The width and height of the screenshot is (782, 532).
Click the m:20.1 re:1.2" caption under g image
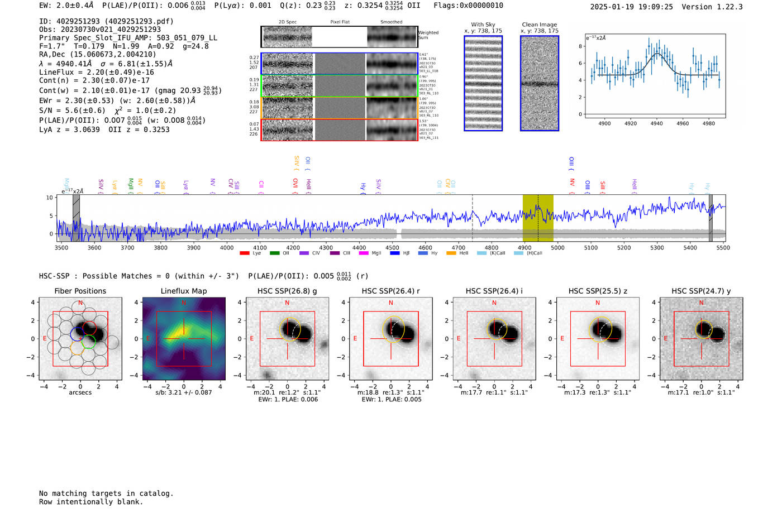coord(288,392)
